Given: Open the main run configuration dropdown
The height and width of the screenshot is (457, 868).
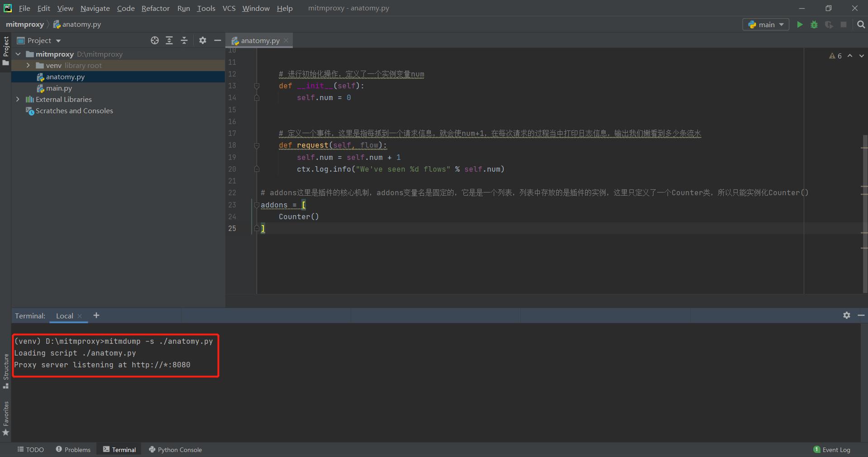Looking at the screenshot, I should (766, 24).
